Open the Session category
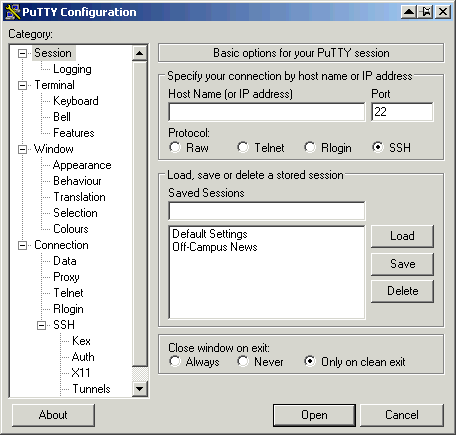456x435 pixels. click(x=53, y=53)
